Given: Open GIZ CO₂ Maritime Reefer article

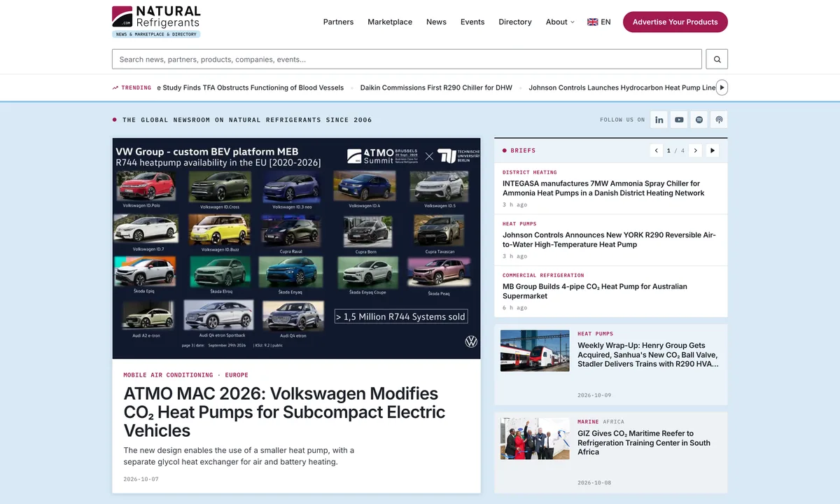Looking at the screenshot, I should [x=644, y=443].
